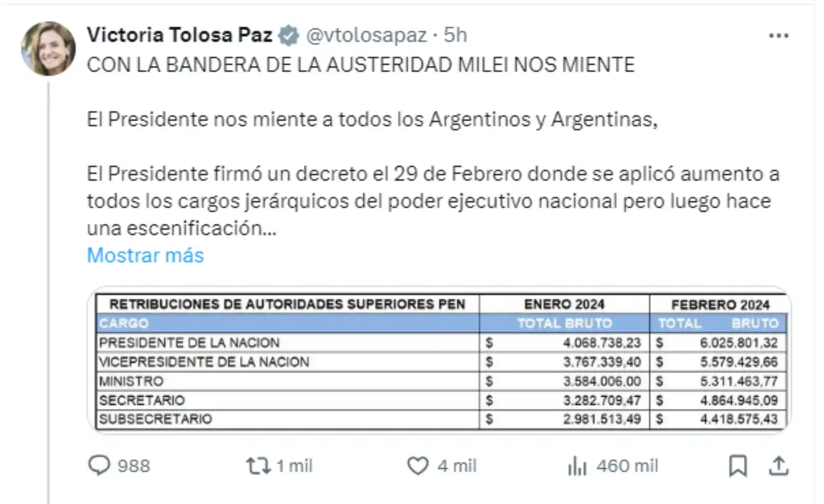Screen dimensions: 824x504
Task: Open the 5h timestamp link
Action: pyautogui.click(x=454, y=35)
